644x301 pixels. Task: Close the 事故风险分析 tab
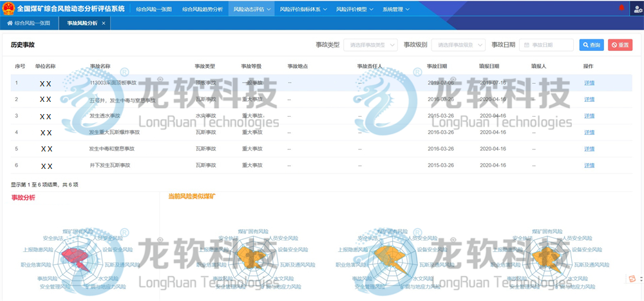[104, 23]
